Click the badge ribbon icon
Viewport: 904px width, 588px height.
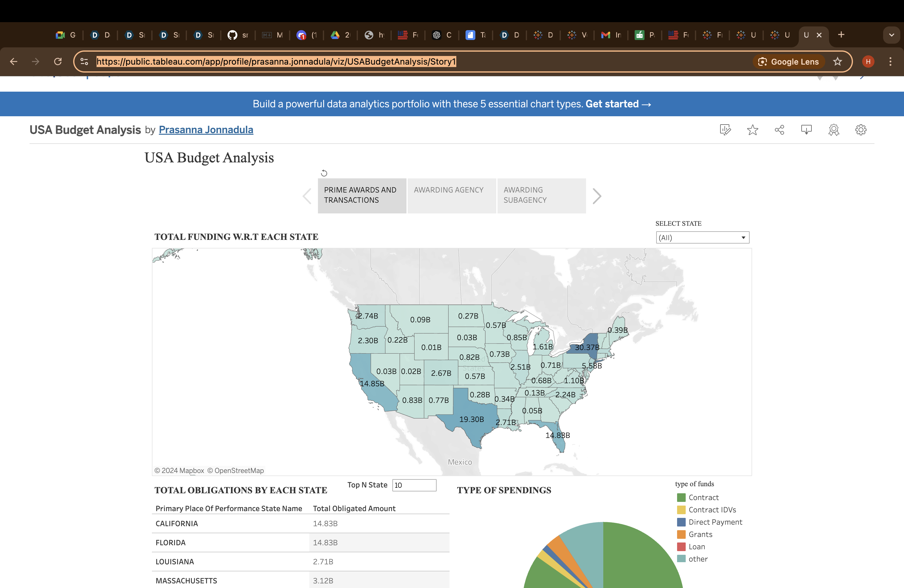[x=833, y=130]
